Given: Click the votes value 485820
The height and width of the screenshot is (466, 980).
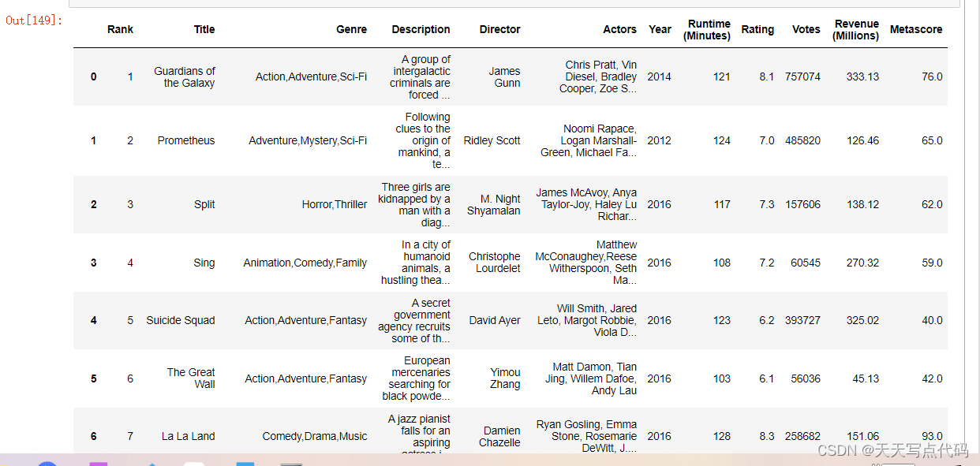Looking at the screenshot, I should point(802,141).
